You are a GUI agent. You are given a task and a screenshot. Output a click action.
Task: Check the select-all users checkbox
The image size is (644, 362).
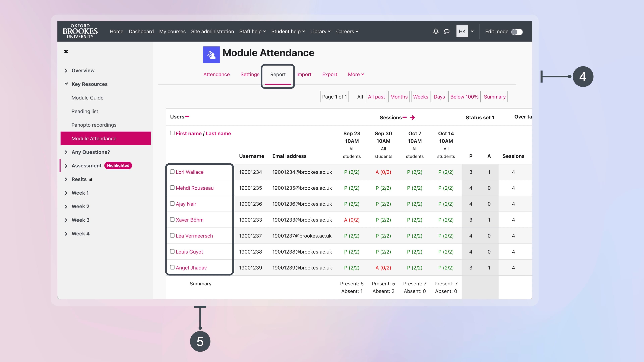click(x=172, y=133)
